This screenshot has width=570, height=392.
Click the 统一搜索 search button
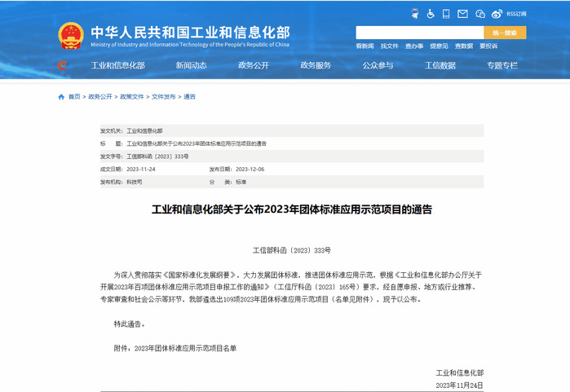pos(505,33)
